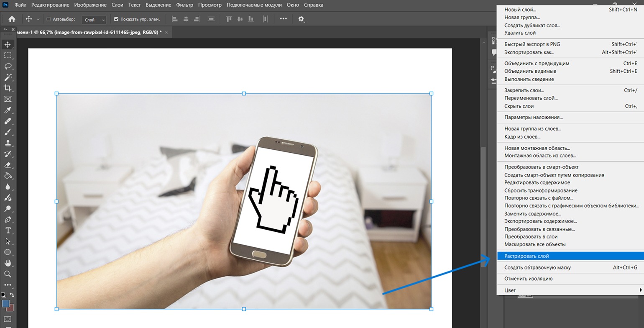Select the Move tool
Viewport: 644px width, 328px height.
8,44
